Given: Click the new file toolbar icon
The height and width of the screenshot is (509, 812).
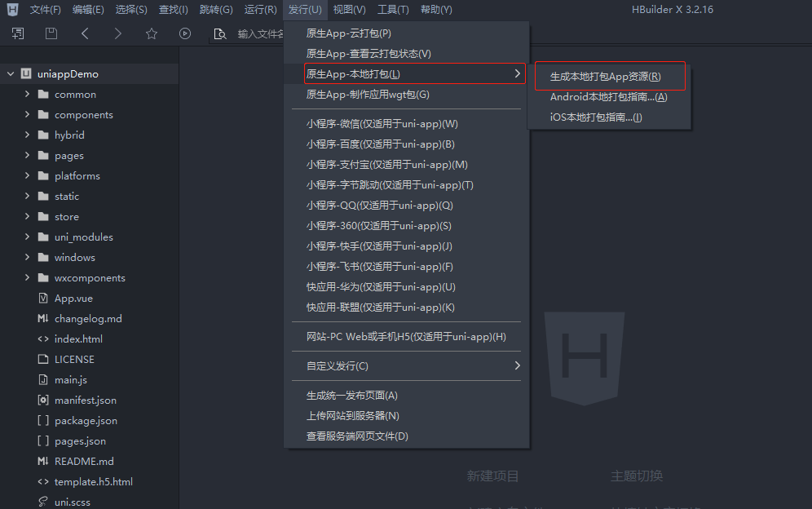Looking at the screenshot, I should [x=18, y=33].
